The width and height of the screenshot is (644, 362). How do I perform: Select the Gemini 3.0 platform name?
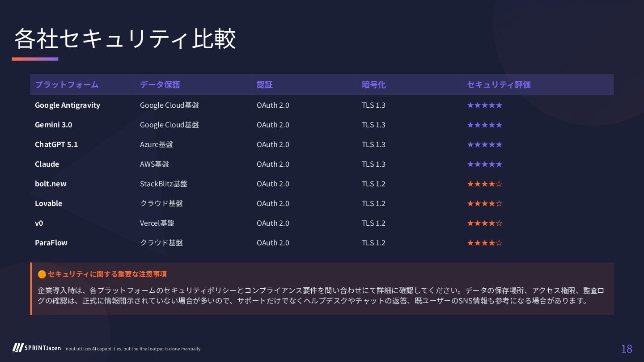(x=54, y=125)
